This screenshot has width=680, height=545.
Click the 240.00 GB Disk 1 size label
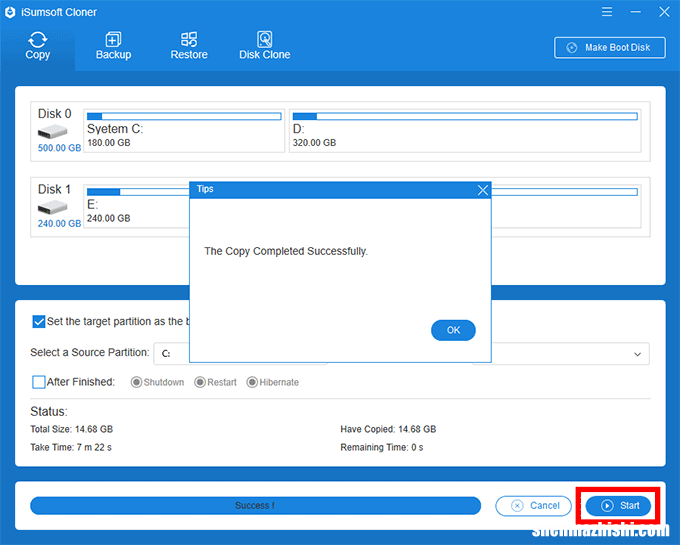tap(59, 224)
